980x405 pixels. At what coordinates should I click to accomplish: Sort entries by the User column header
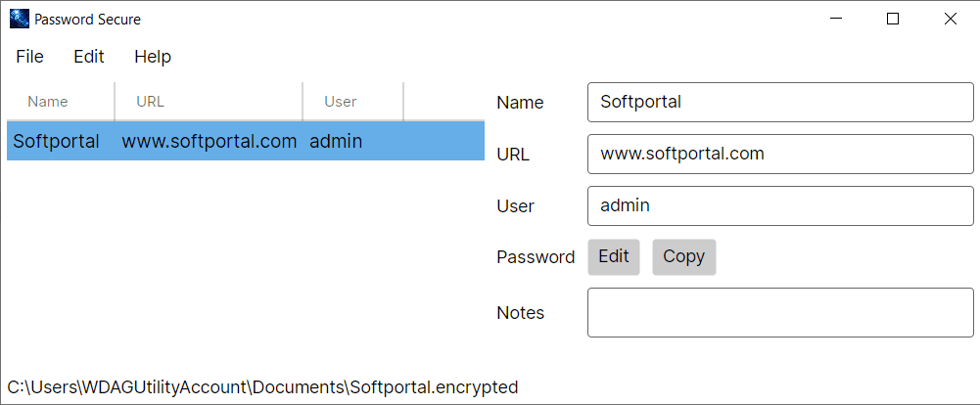point(341,102)
